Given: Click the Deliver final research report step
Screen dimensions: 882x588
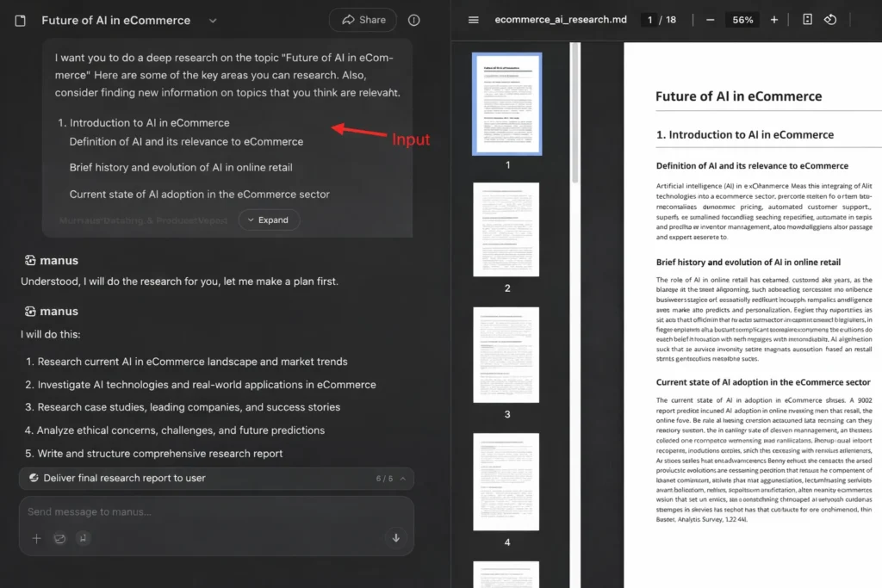Looking at the screenshot, I should pos(125,478).
